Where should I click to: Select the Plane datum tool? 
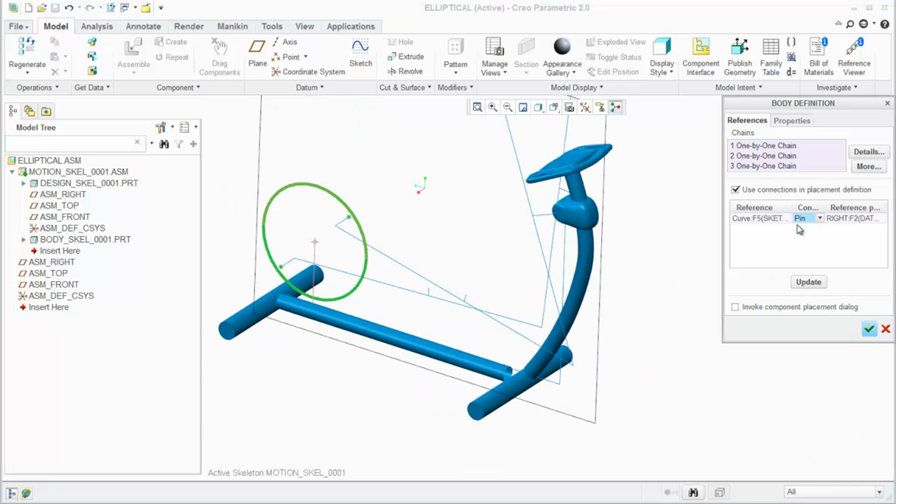coord(257,53)
